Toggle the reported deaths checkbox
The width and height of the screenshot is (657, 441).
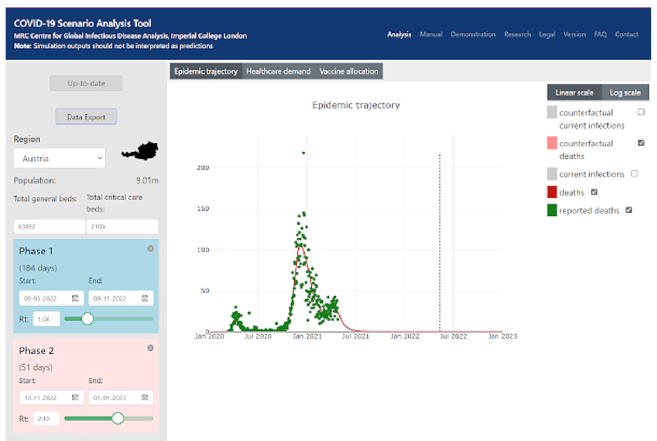(x=629, y=210)
